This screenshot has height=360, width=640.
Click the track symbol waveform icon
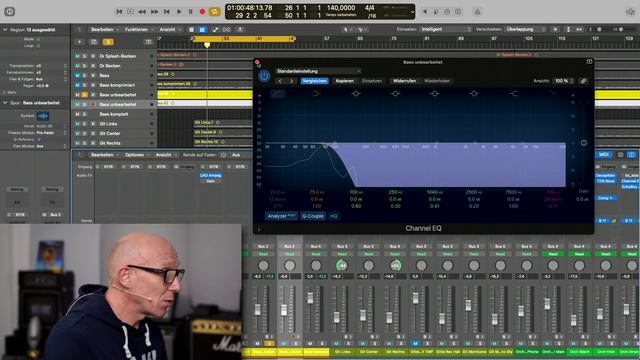pos(43,116)
